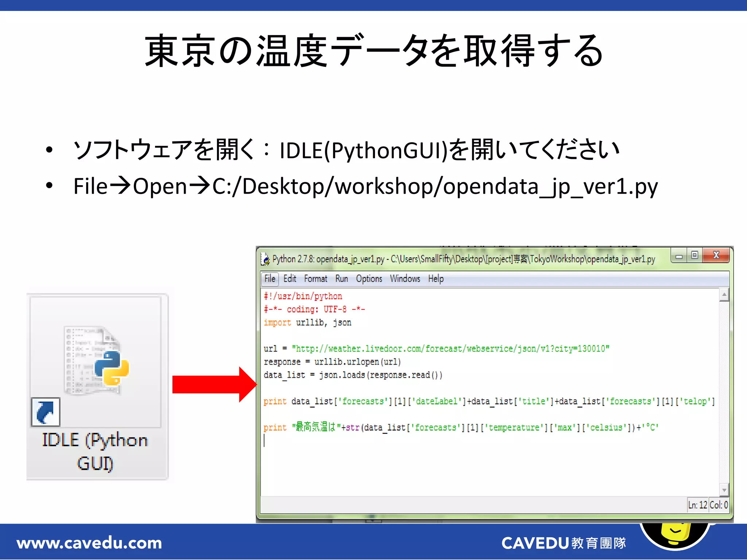Image resolution: width=747 pixels, height=560 pixels.
Task: Click the print '最高気温は' code line
Action: click(461, 427)
